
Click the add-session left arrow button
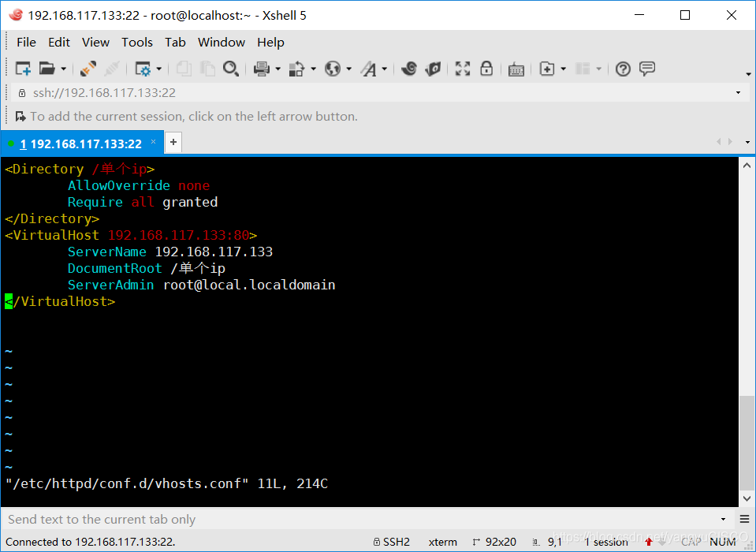click(20, 116)
